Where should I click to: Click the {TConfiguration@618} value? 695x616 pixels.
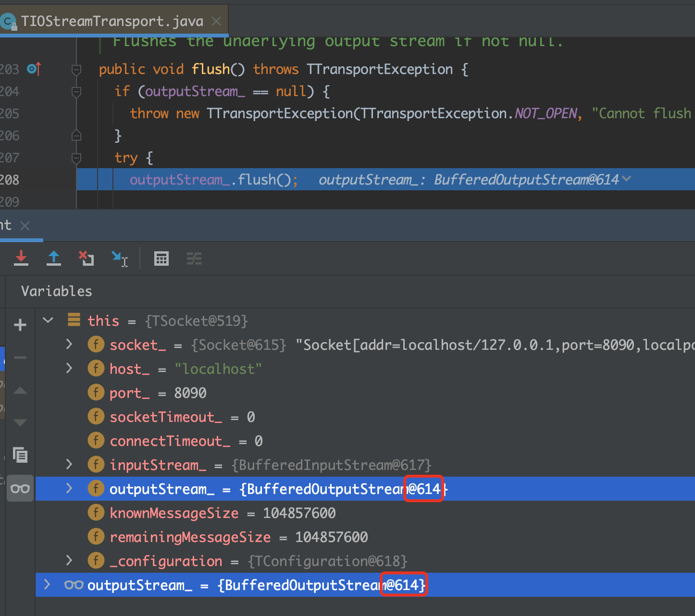[328, 561]
